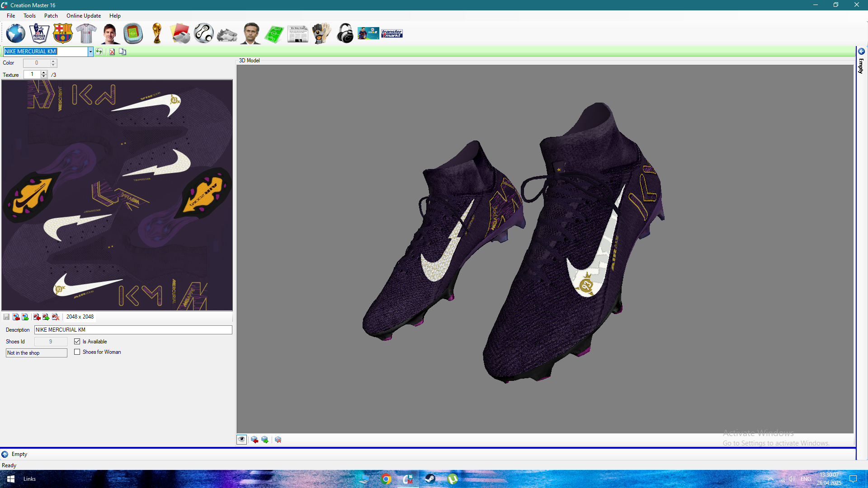Click the Shoes Id field

pyautogui.click(x=51, y=342)
